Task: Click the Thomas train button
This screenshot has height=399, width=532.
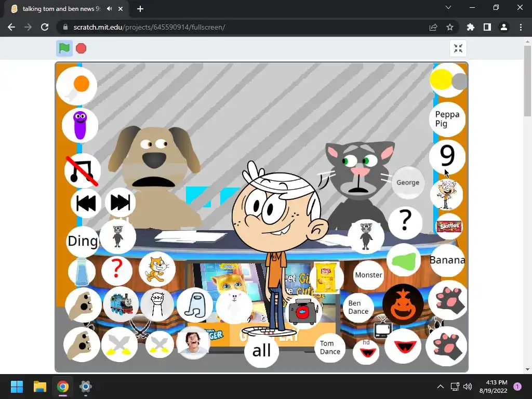Action: [x=121, y=304]
